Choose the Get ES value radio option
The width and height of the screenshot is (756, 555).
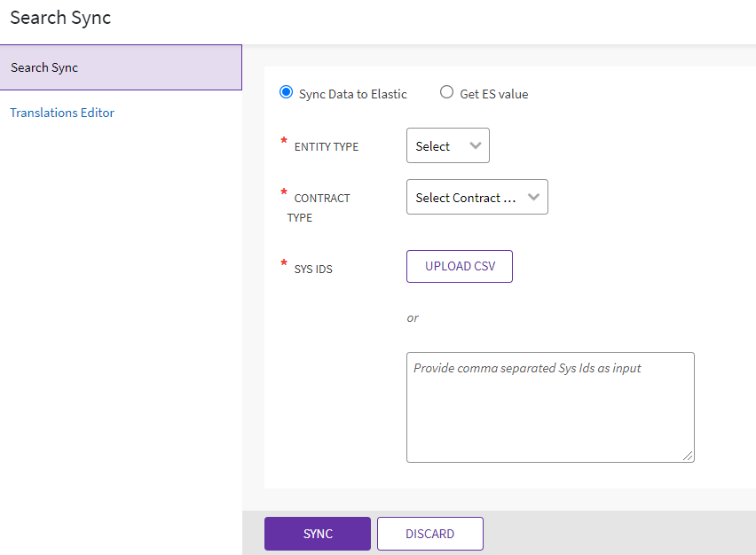tap(447, 93)
